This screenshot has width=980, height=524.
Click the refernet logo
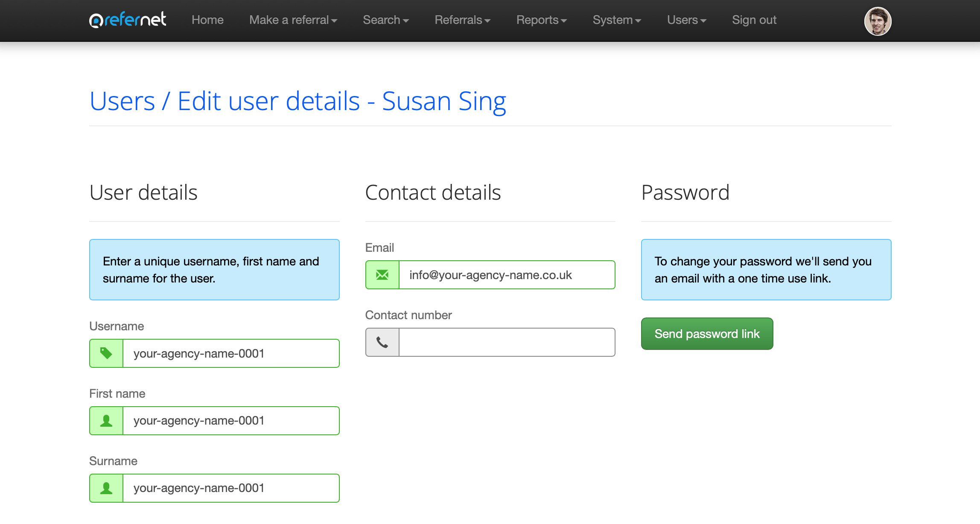[127, 20]
